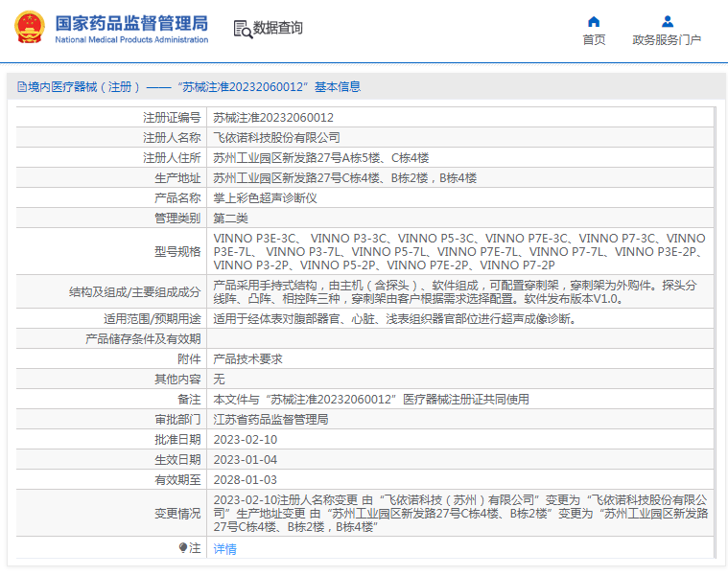Open the 政务服务门户 portal link

pyautogui.click(x=667, y=40)
